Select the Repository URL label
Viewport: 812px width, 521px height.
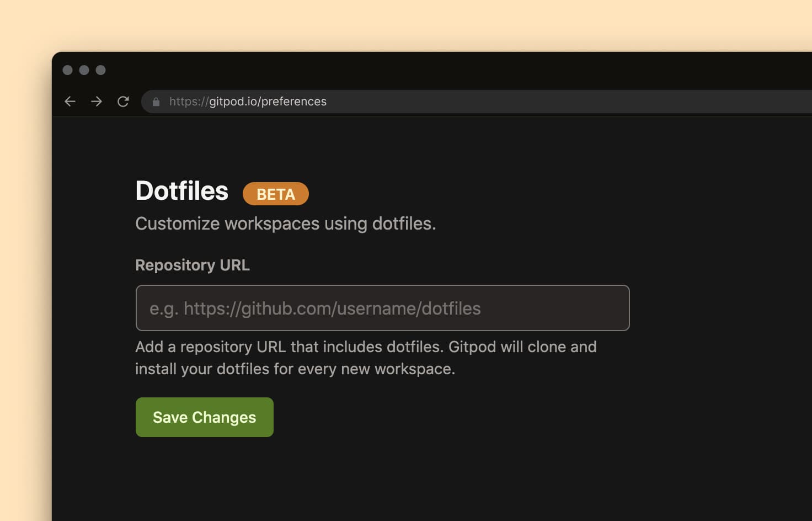[193, 265]
